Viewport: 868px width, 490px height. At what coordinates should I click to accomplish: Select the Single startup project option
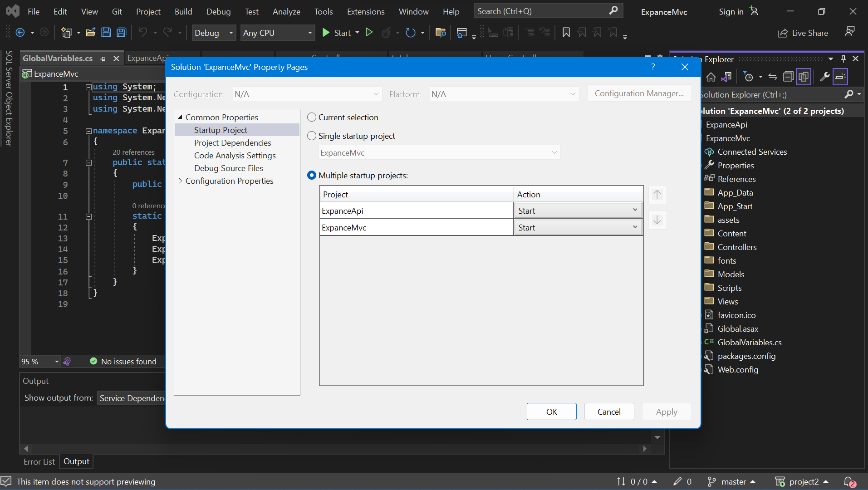312,136
